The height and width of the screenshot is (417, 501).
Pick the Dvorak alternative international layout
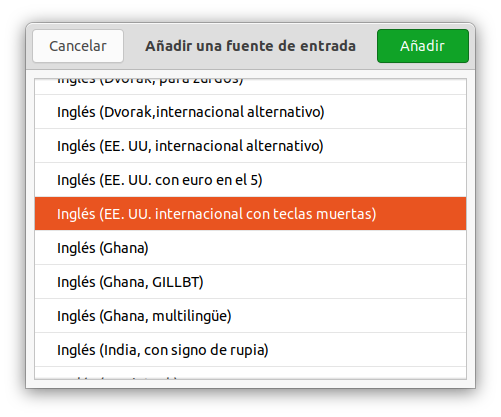click(250, 112)
